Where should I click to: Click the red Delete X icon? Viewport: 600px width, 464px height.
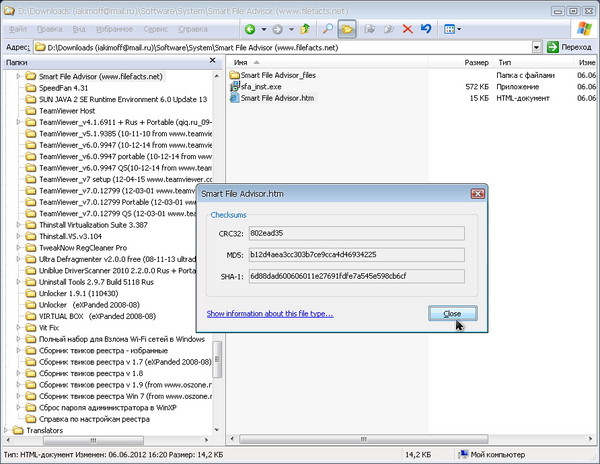pos(408,29)
